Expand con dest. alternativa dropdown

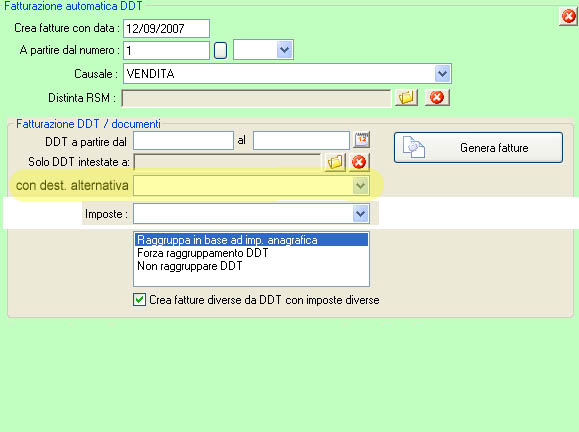[x=360, y=186]
